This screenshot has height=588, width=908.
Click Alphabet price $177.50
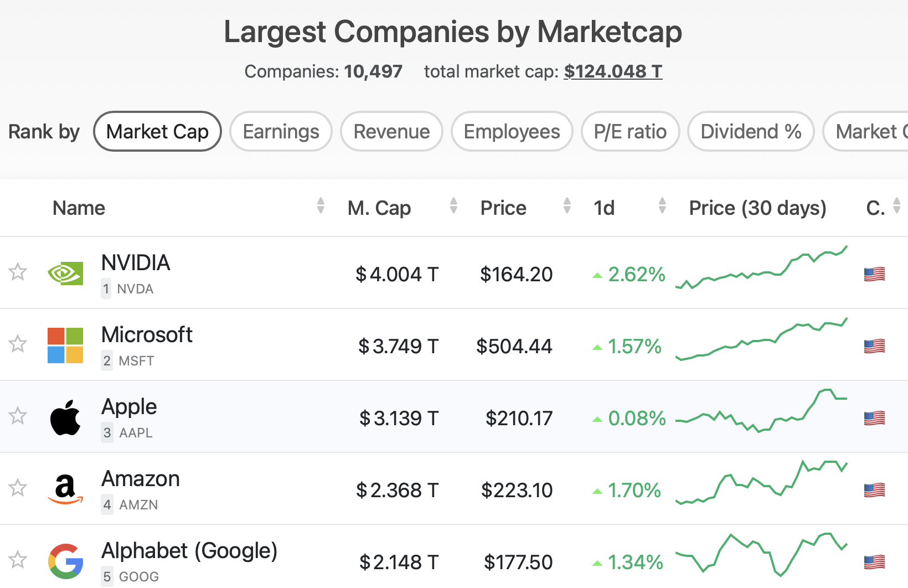pyautogui.click(x=518, y=562)
